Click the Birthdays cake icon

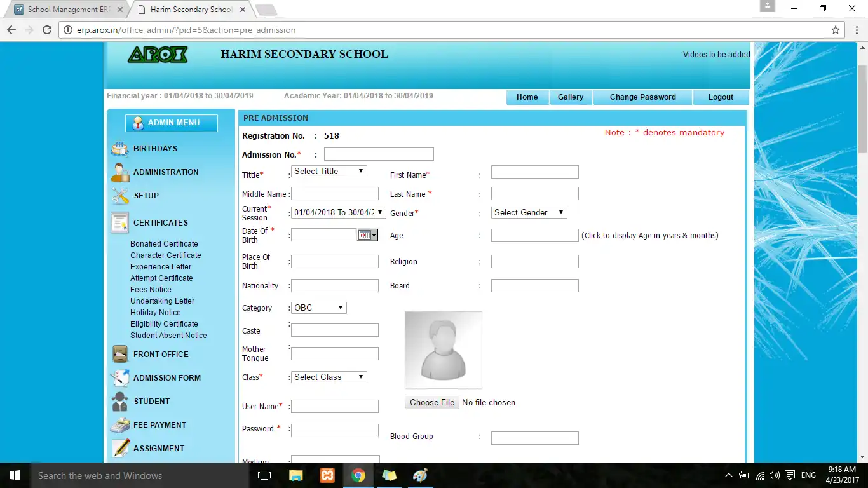[x=120, y=148]
